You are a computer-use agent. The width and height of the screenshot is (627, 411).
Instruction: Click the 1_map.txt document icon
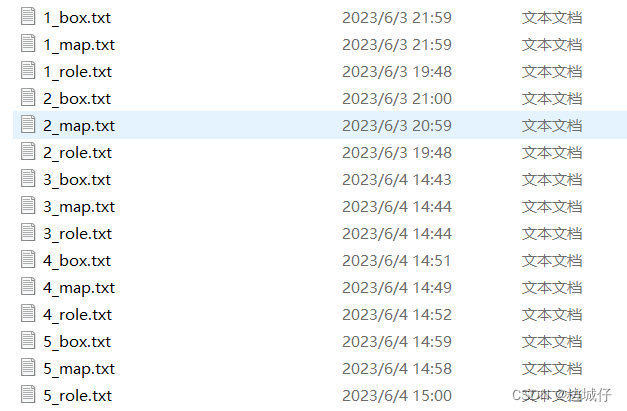tap(28, 44)
